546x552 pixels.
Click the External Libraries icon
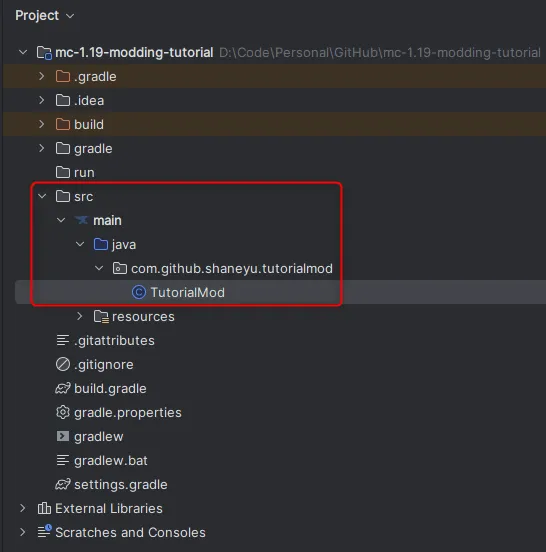tap(44, 508)
